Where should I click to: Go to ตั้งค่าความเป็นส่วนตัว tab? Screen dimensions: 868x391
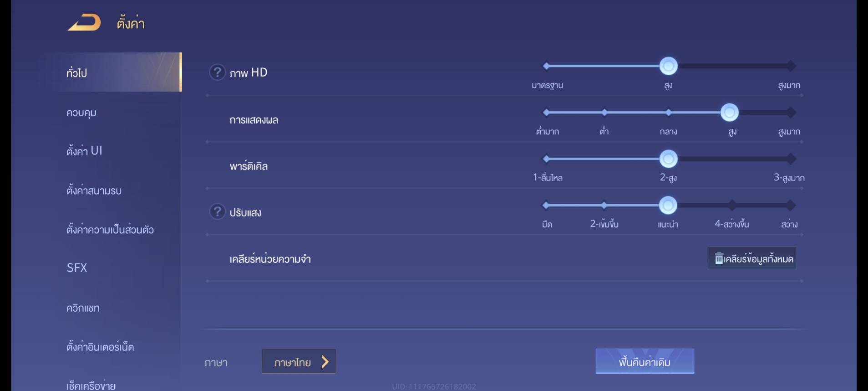[110, 230]
